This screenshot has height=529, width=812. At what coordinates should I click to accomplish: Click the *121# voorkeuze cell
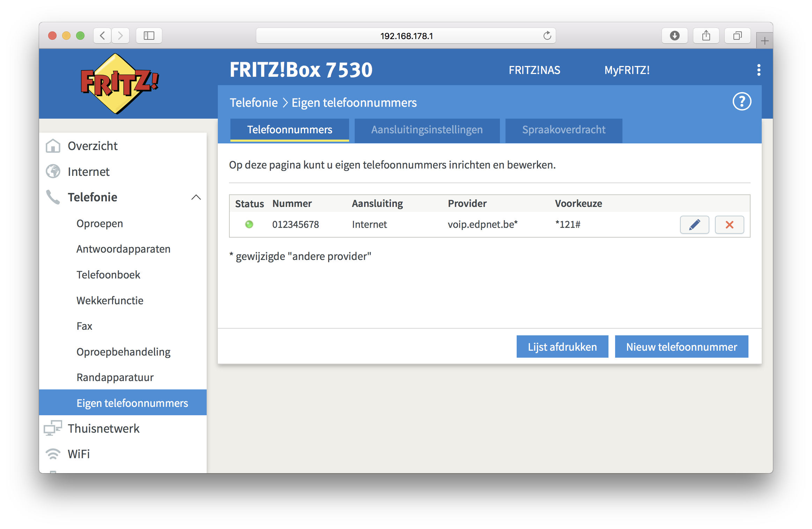point(568,224)
